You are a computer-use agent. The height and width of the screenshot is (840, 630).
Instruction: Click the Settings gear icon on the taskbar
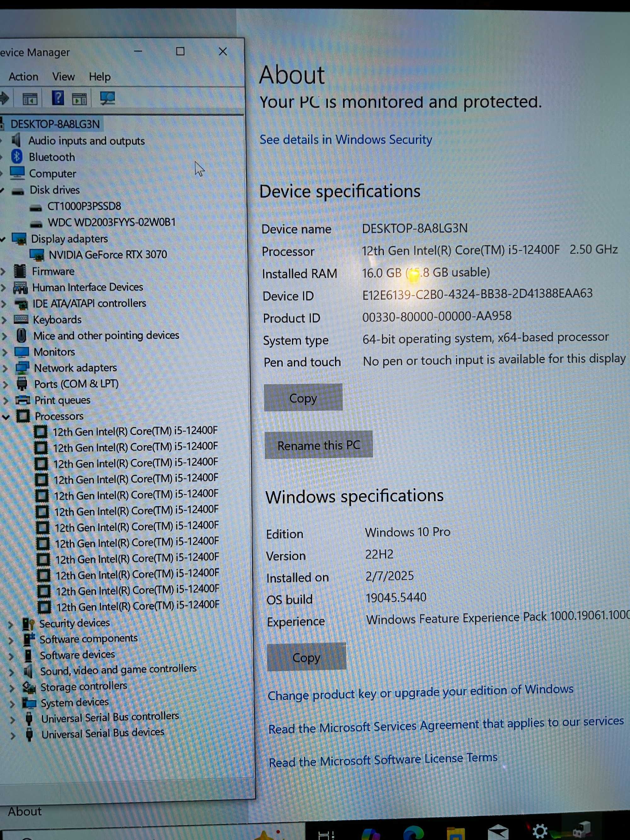coord(540,831)
